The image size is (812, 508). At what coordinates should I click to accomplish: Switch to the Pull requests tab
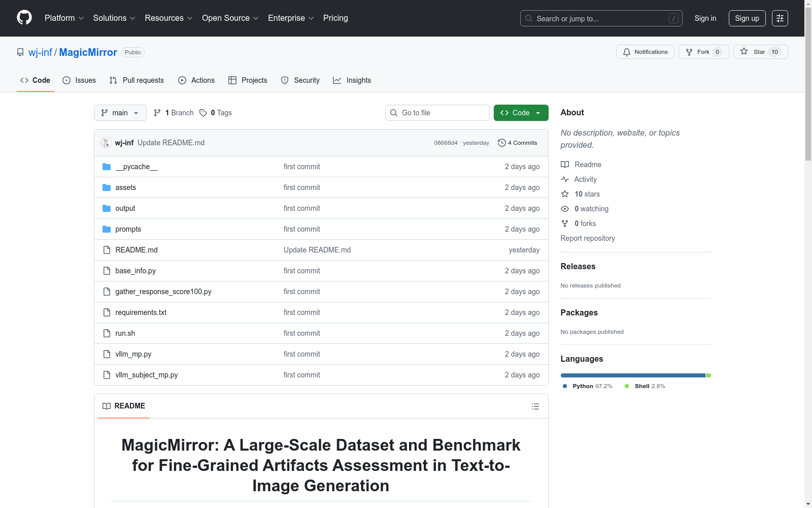tap(137, 80)
